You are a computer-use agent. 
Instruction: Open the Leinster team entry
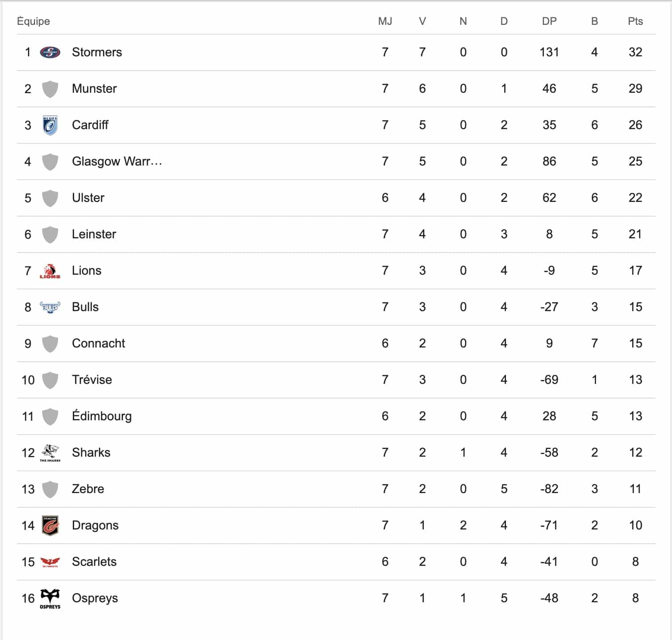click(x=94, y=234)
